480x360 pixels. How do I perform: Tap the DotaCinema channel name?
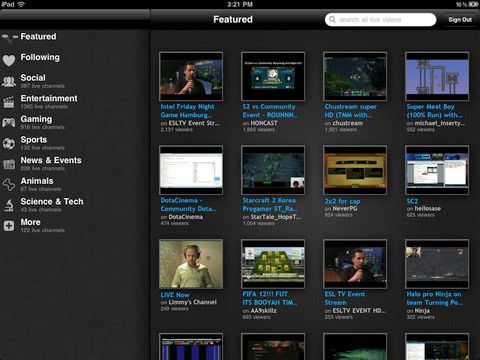[185, 217]
